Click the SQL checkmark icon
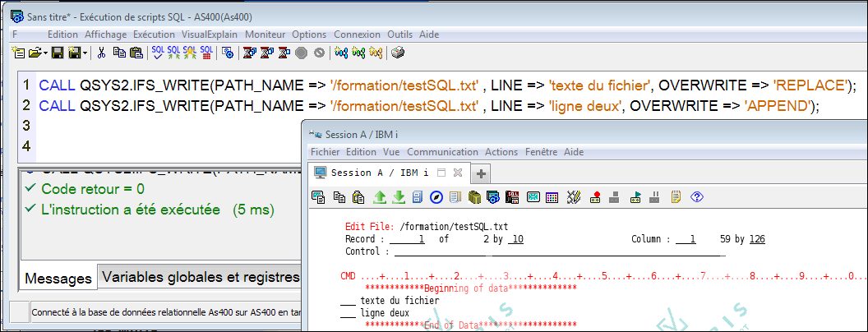Viewport: 868px width, 332px height. [x=158, y=53]
